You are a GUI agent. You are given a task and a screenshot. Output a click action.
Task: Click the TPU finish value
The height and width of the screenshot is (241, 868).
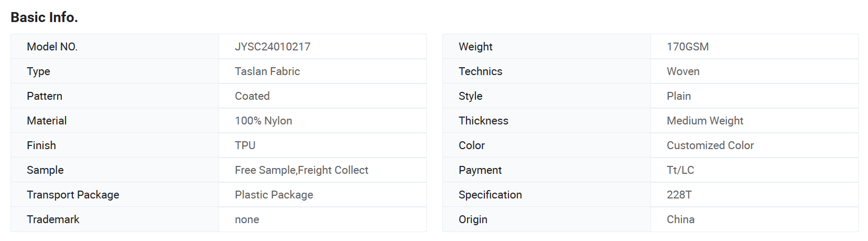(245, 145)
